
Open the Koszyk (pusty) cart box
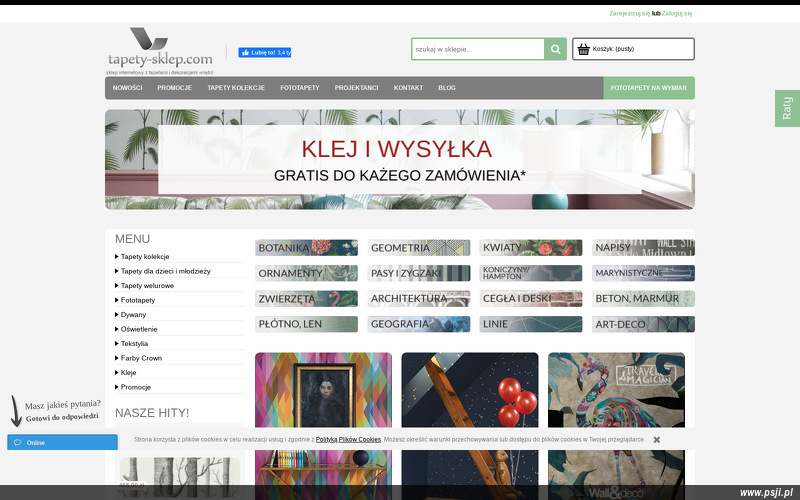pyautogui.click(x=633, y=49)
